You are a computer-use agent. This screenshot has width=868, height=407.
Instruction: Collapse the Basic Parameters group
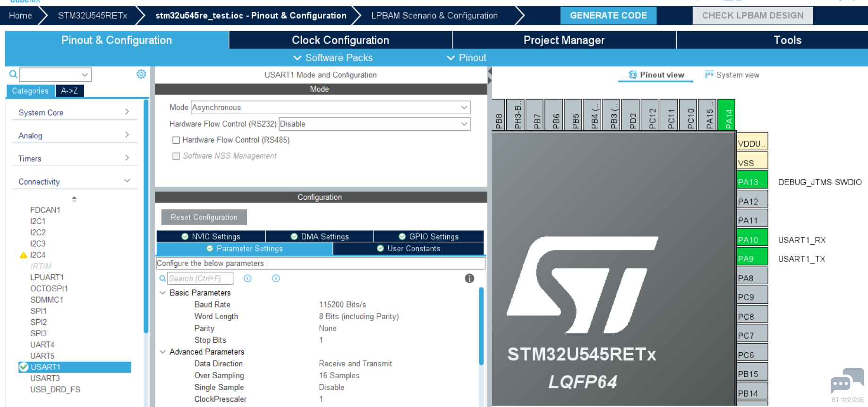(x=162, y=293)
